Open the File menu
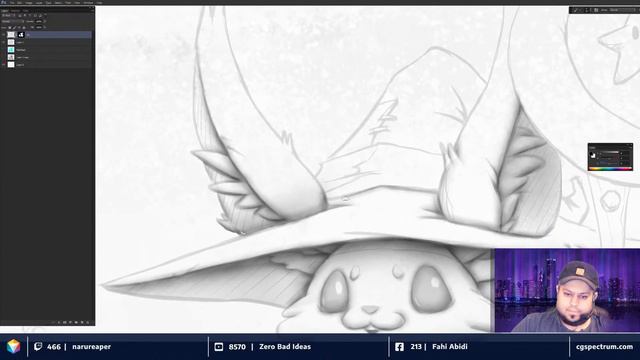Screen dimensions: 640x360 (12, 3)
